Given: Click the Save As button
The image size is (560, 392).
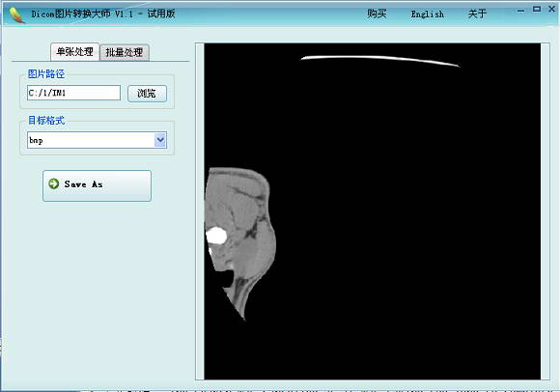Looking at the screenshot, I should point(97,185).
